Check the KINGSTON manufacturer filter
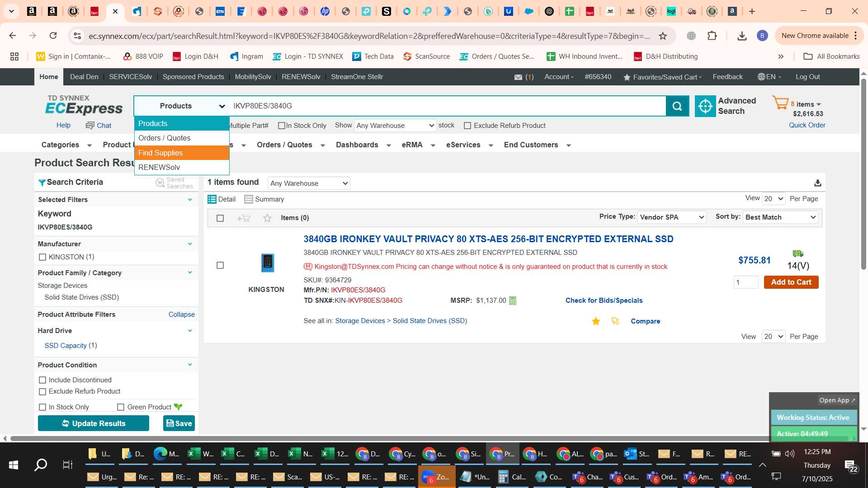Screen dimensions: 868x488 point(42,257)
